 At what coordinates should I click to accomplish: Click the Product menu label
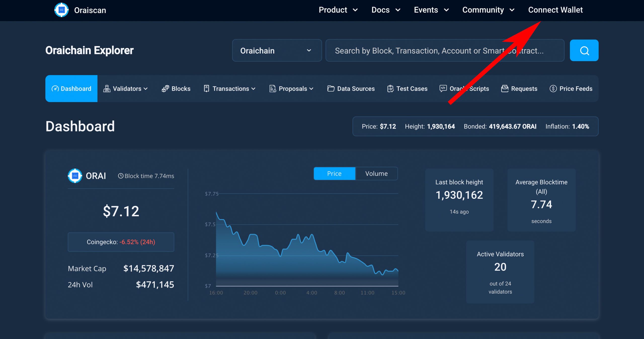(x=333, y=10)
